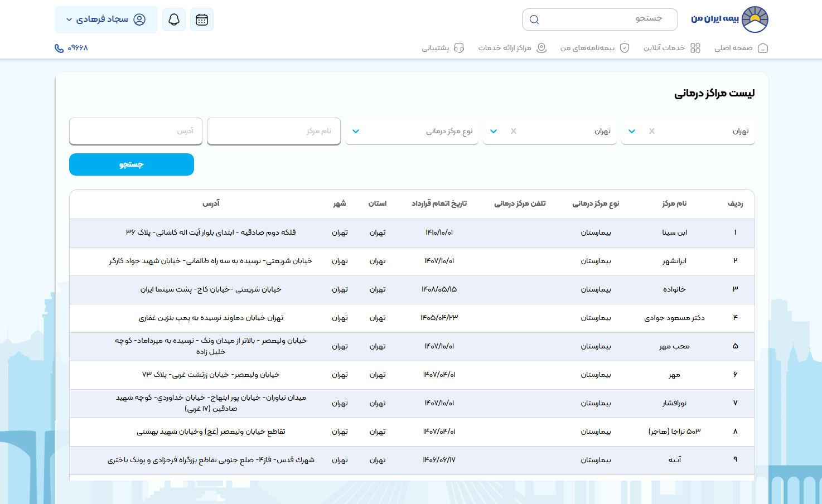Select the خدمات آنلاین services icon

tap(695, 48)
